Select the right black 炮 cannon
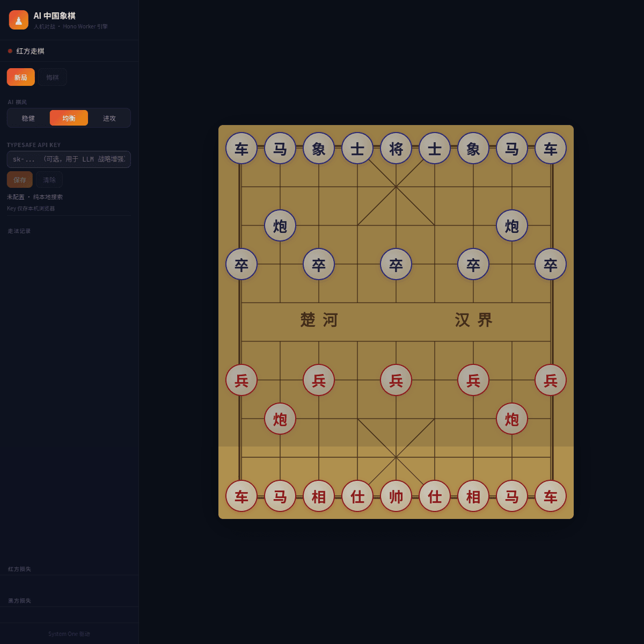This screenshot has width=644, height=644. click(x=512, y=225)
